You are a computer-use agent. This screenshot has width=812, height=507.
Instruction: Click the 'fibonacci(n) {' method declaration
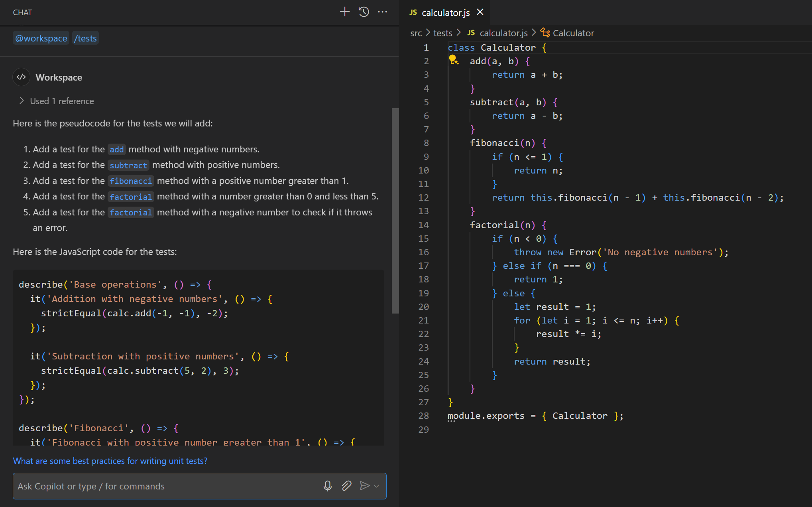[x=508, y=143]
